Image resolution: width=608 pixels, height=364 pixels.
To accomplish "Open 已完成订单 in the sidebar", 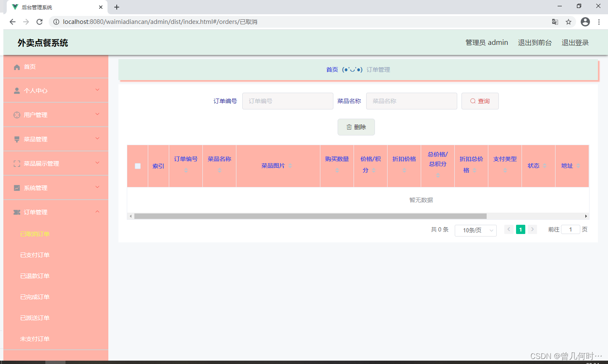I will point(35,297).
